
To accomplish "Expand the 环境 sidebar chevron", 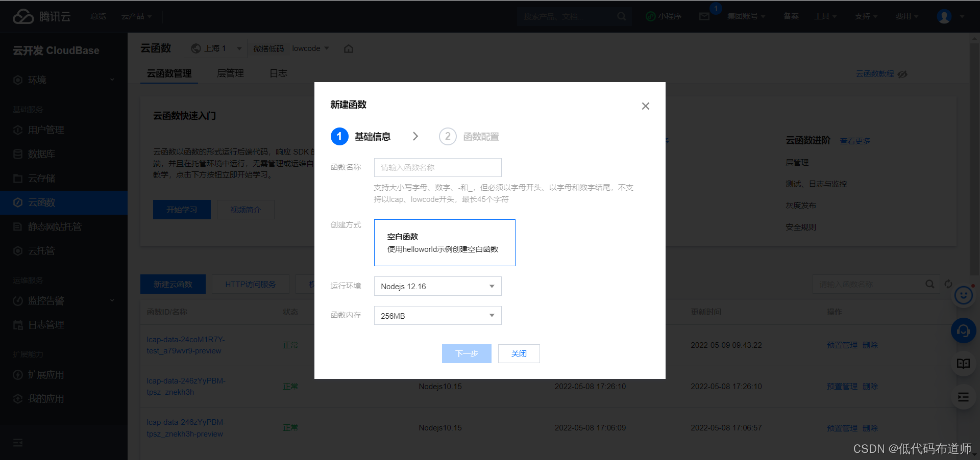I will tap(112, 80).
